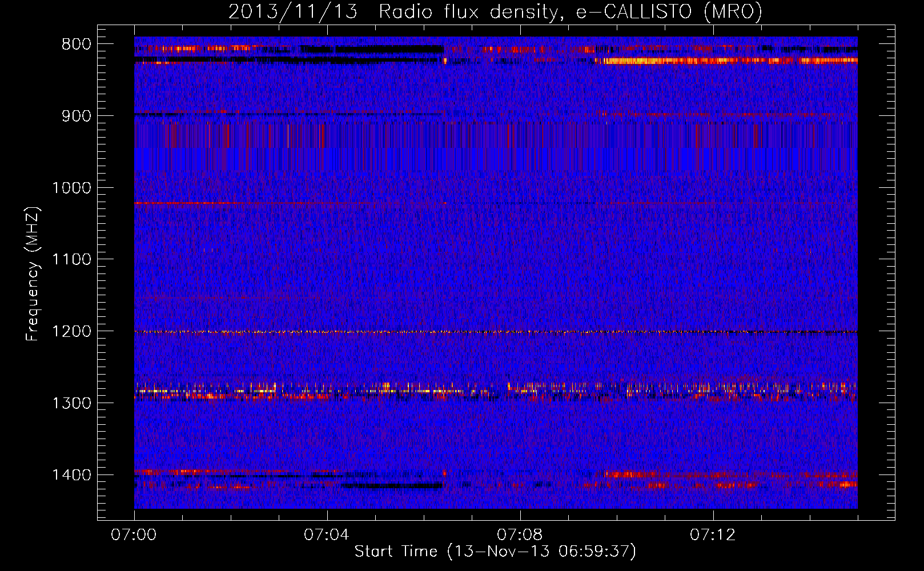Click the 800 frequency tick label

pos(77,44)
